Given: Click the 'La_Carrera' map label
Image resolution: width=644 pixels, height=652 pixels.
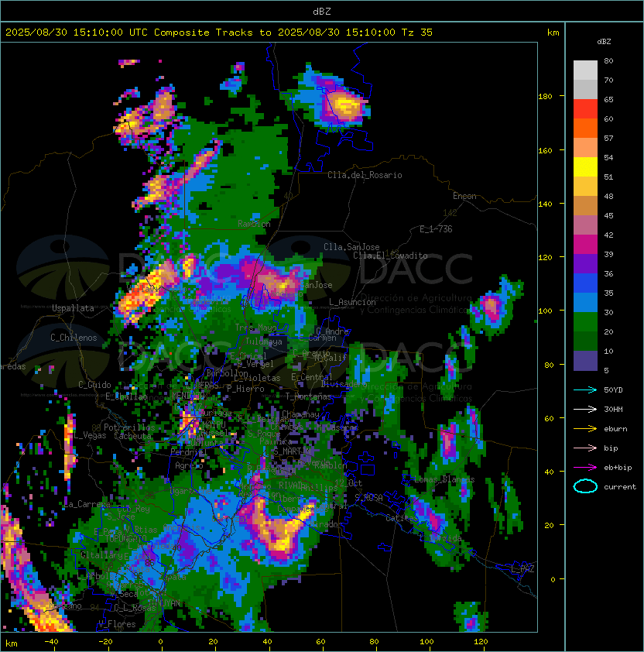Looking at the screenshot, I should click(87, 504).
